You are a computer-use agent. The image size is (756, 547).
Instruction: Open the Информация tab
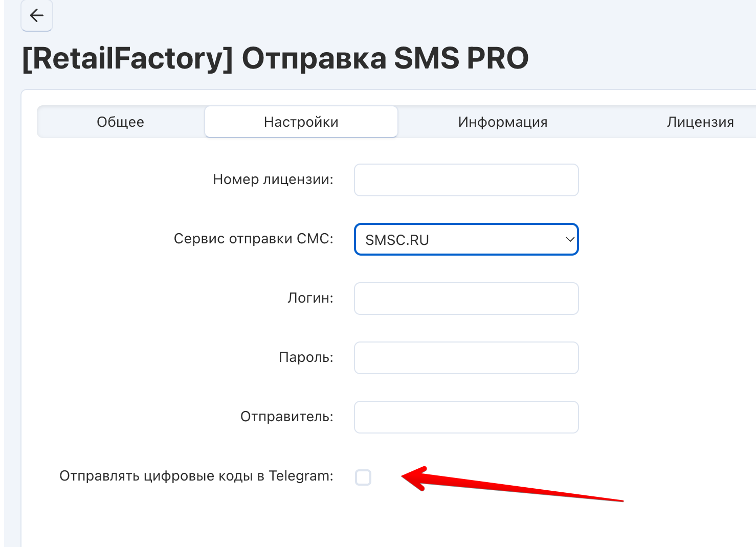point(503,122)
